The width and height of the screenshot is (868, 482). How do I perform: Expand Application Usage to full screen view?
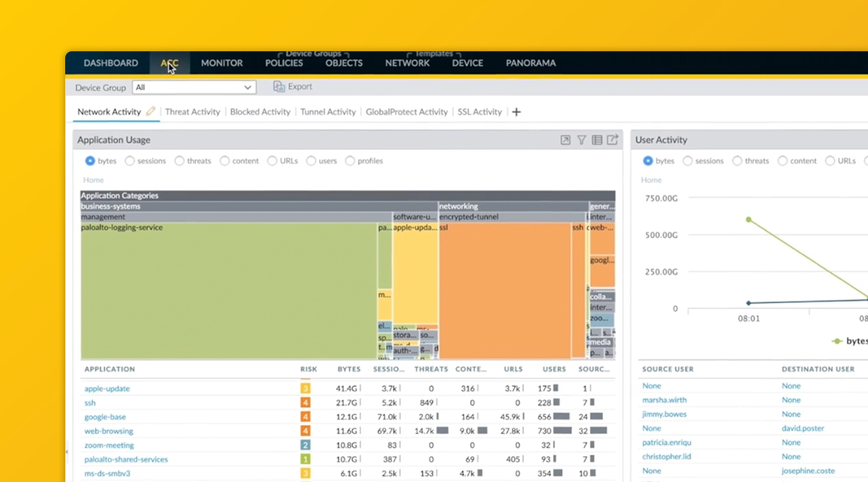click(x=564, y=139)
